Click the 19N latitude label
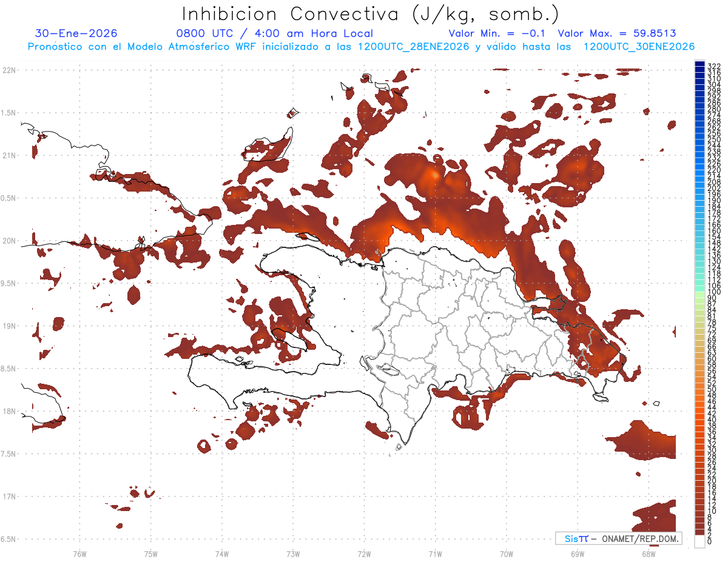Viewport: 728px width, 562px height. click(9, 326)
